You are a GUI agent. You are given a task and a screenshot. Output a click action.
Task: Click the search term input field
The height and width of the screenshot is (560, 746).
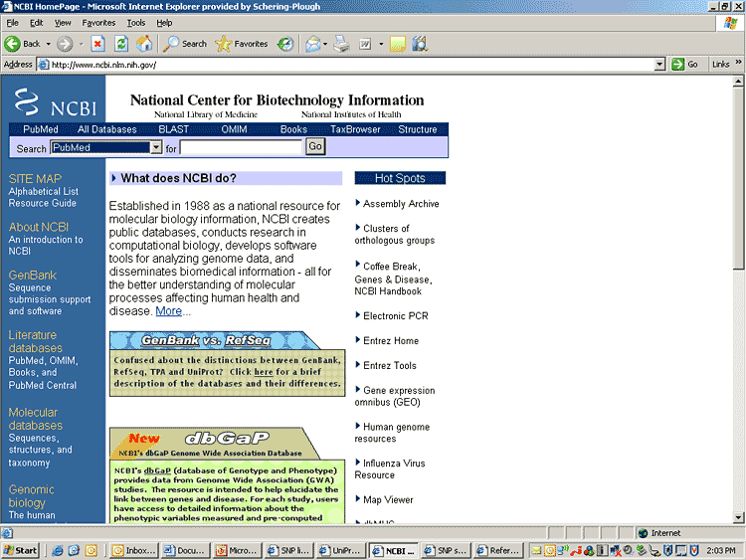tap(242, 147)
